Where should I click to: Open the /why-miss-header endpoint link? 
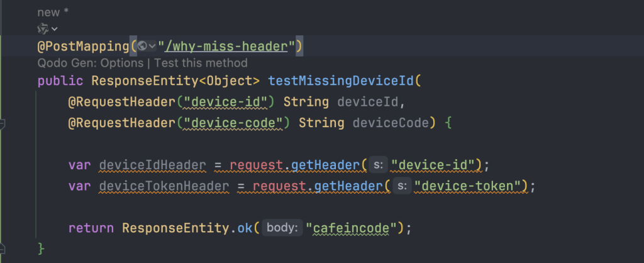[x=226, y=46]
